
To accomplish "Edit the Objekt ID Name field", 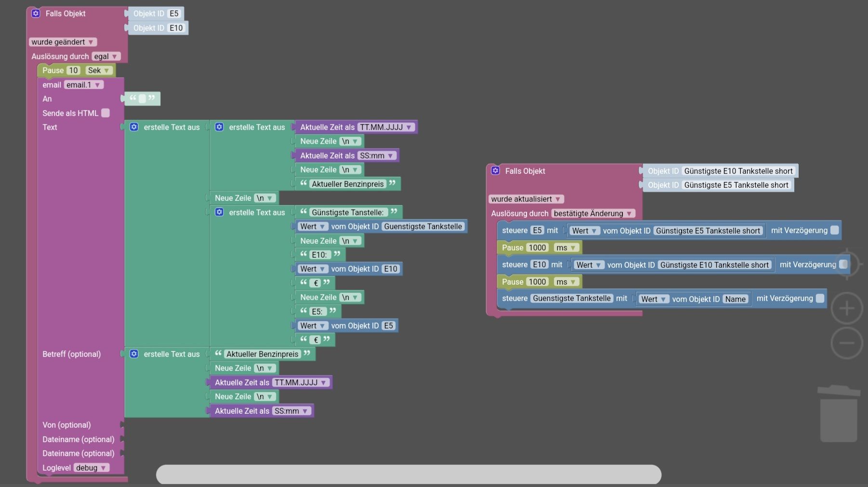I will click(x=736, y=299).
